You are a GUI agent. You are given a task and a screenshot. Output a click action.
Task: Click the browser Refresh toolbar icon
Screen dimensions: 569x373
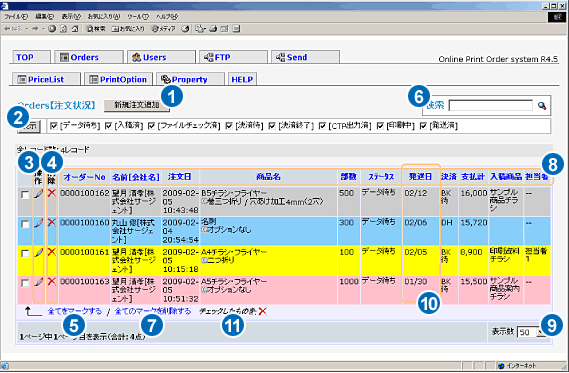pyautogui.click(x=64, y=29)
